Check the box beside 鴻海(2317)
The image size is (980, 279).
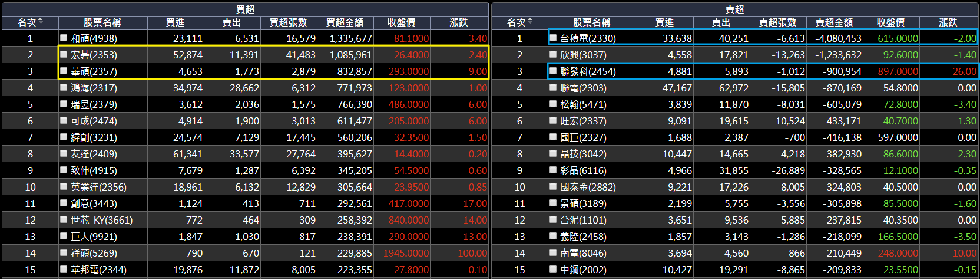(x=64, y=87)
